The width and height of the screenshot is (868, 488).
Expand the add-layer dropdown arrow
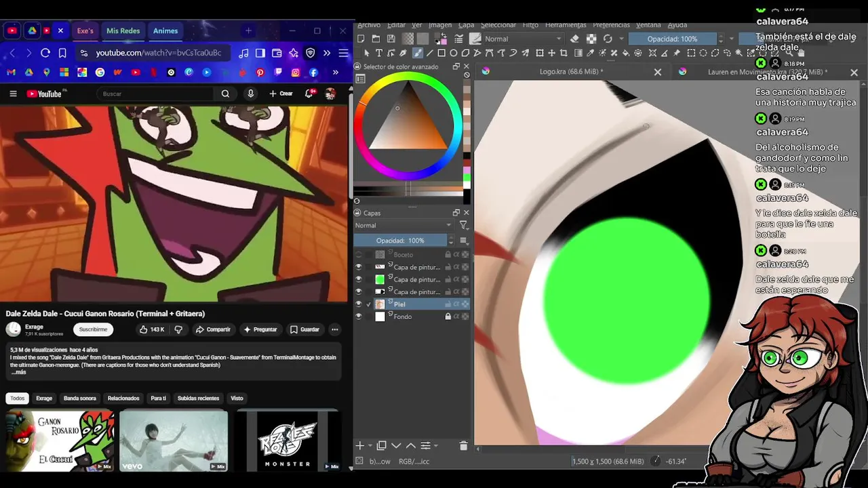tap(370, 445)
